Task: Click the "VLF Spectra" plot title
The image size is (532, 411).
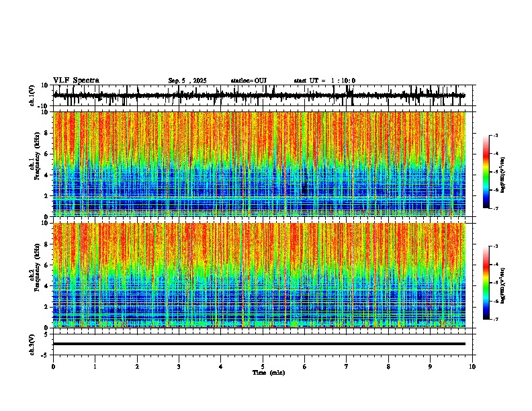Action: [76, 81]
